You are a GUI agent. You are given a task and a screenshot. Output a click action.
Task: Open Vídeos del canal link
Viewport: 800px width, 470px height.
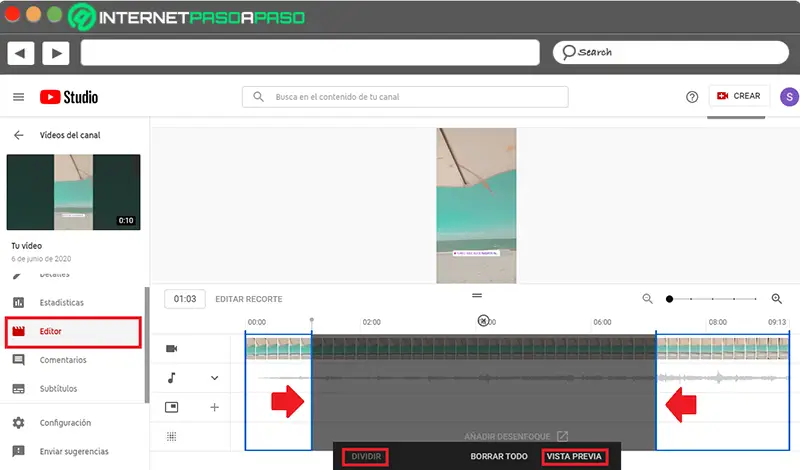click(70, 135)
